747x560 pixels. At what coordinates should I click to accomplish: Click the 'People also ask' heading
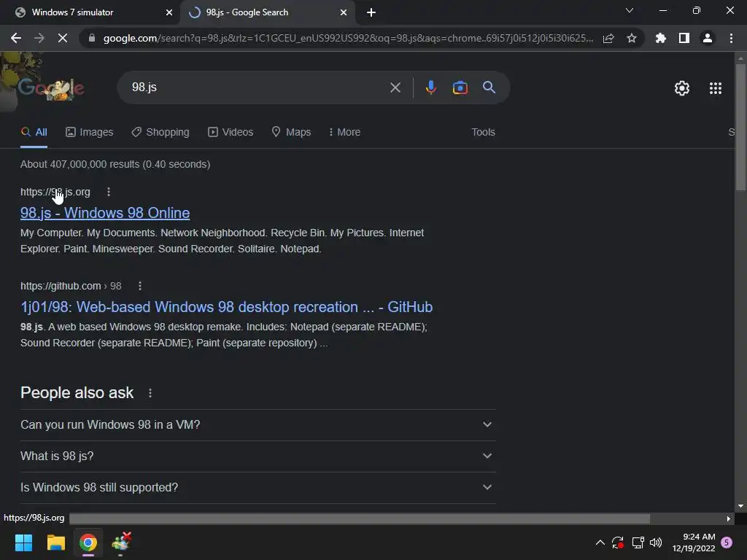click(x=77, y=393)
